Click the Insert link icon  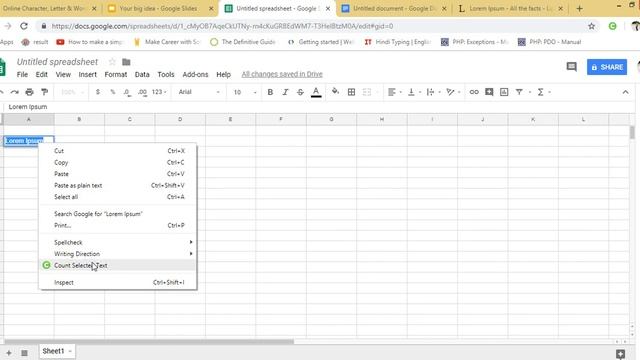(x=474, y=92)
